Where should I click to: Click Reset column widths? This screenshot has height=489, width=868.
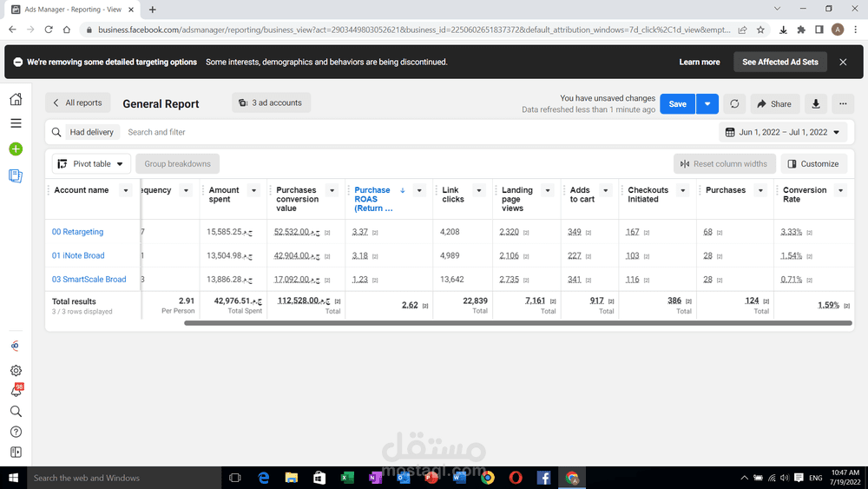724,164
